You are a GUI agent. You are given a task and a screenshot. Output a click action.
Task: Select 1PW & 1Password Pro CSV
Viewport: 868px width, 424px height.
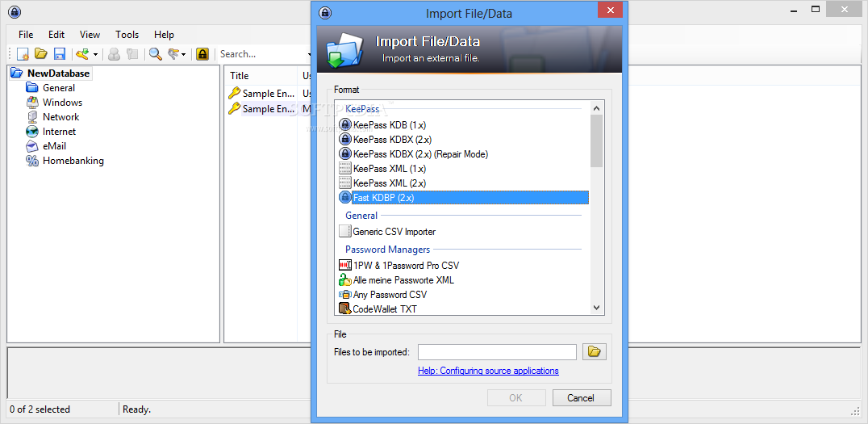[406, 266]
